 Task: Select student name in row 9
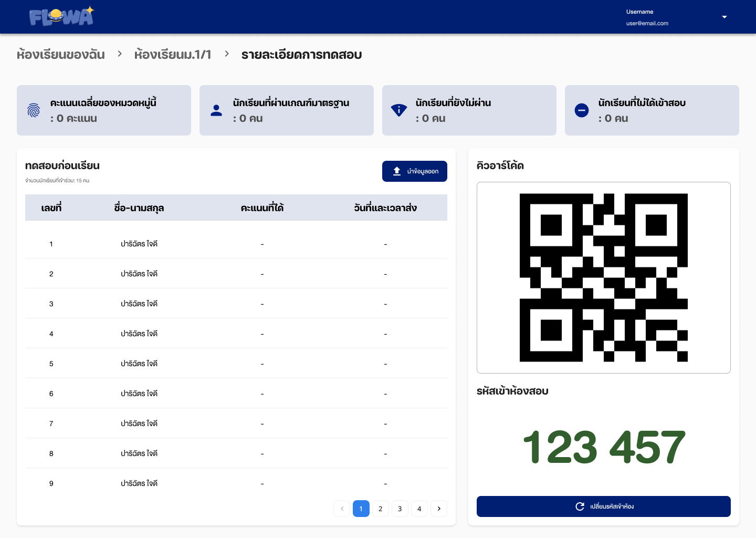point(139,483)
